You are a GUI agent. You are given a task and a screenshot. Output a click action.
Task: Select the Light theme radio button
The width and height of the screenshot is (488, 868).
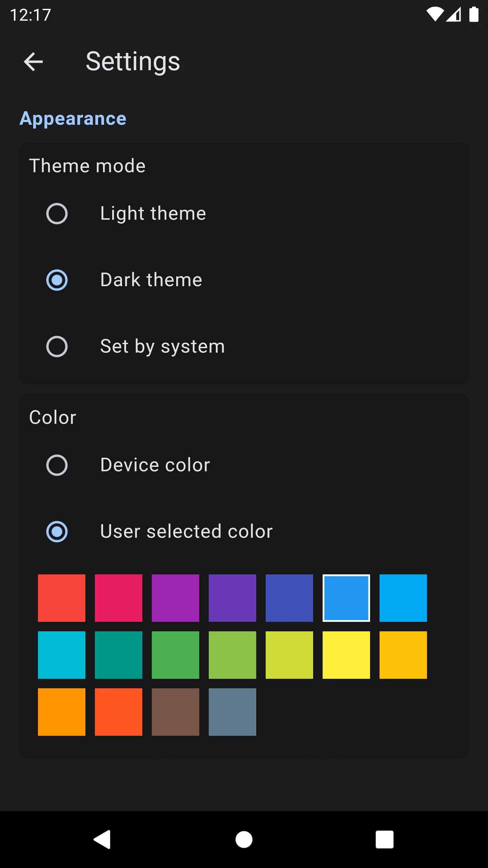click(x=57, y=214)
